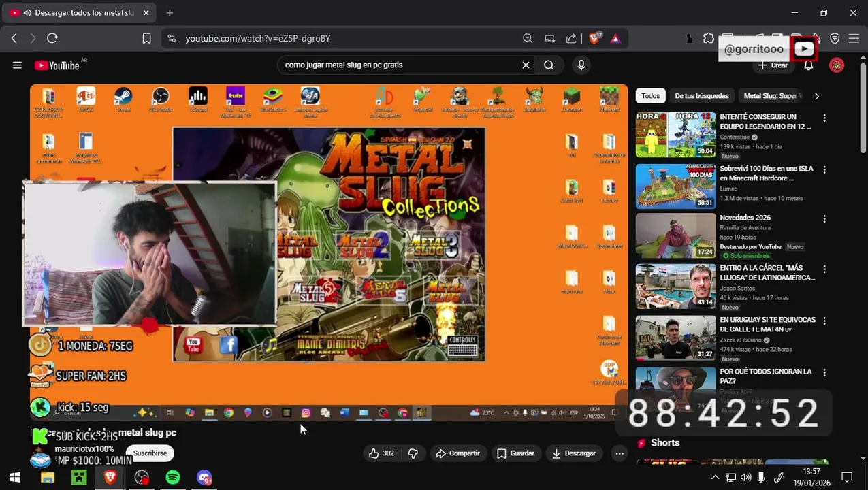Screen dimensions: 868x490
Task: Open the Conterstine channel name
Action: click(x=735, y=137)
